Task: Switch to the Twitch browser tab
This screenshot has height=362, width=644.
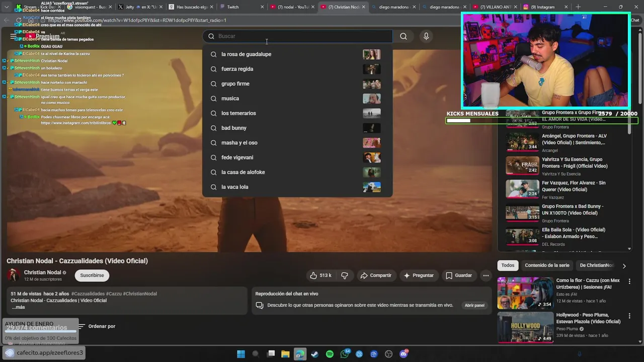Action: click(x=242, y=7)
